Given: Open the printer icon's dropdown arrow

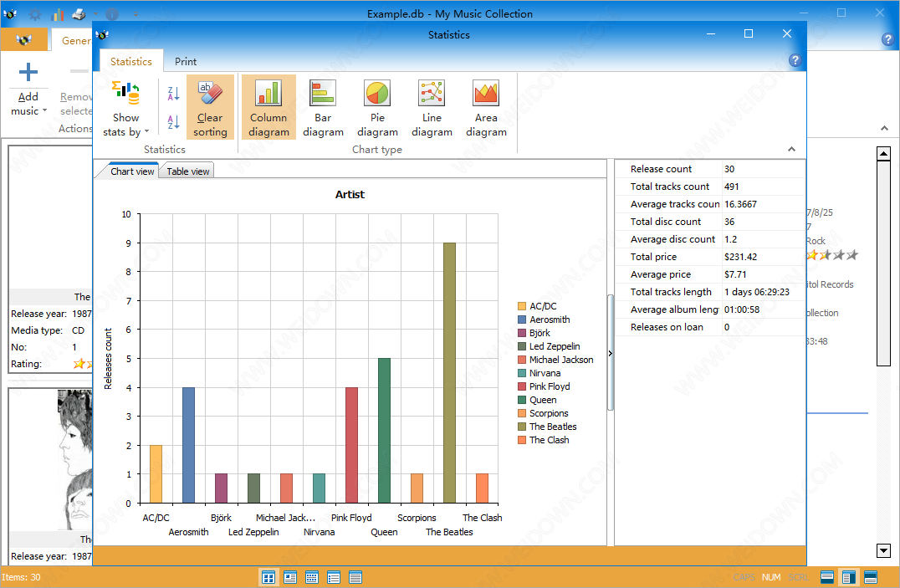Looking at the screenshot, I should click(x=95, y=14).
